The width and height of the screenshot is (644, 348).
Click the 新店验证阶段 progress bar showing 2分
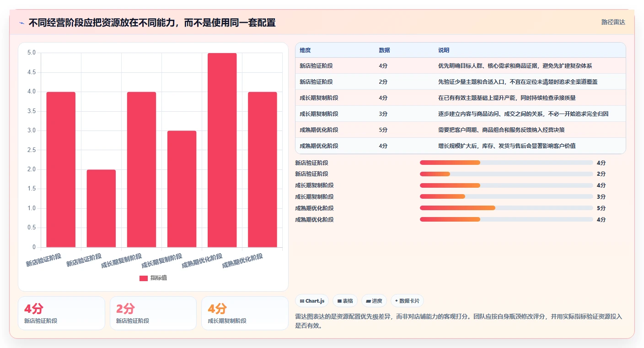(506, 174)
